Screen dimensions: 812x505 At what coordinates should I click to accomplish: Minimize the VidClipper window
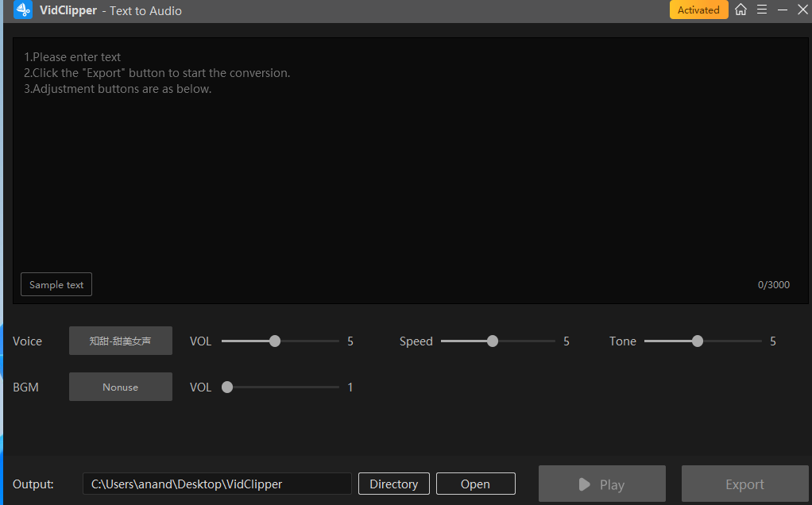[783, 10]
